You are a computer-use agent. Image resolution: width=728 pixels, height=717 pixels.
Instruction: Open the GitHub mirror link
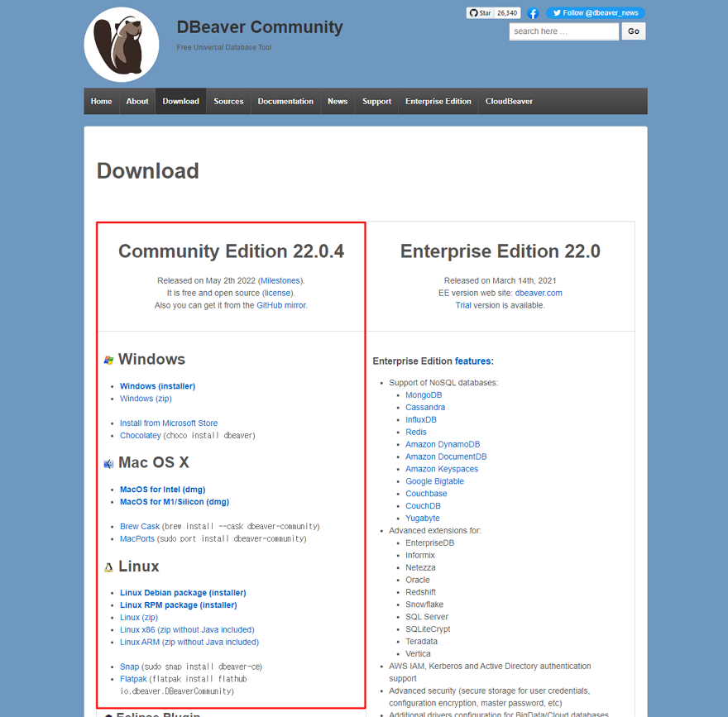click(x=281, y=305)
